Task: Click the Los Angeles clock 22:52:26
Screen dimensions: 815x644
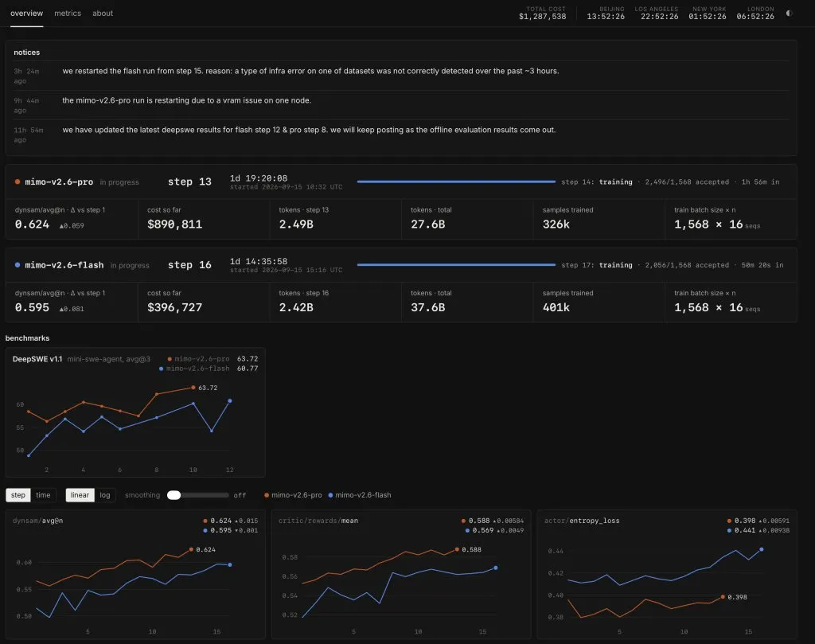Action: 659,17
